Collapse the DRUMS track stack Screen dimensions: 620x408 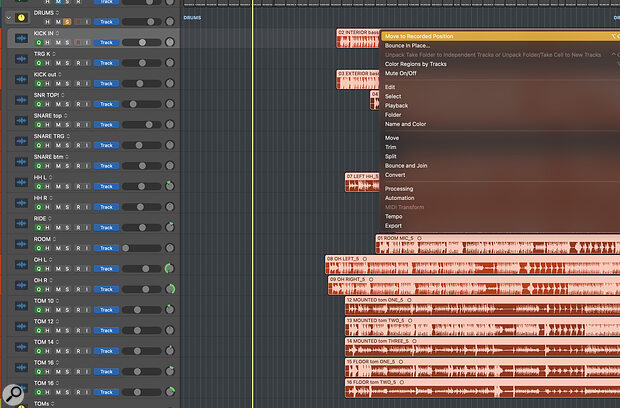coord(8,18)
